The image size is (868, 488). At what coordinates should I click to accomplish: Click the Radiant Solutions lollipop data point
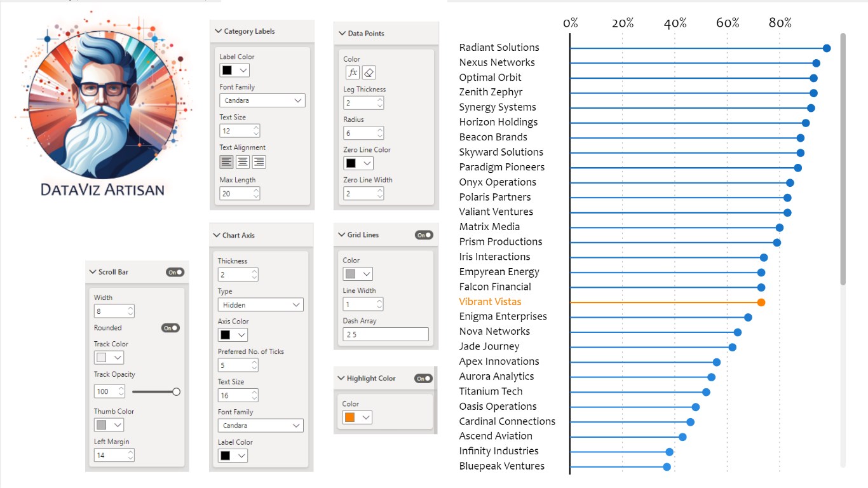coord(827,48)
